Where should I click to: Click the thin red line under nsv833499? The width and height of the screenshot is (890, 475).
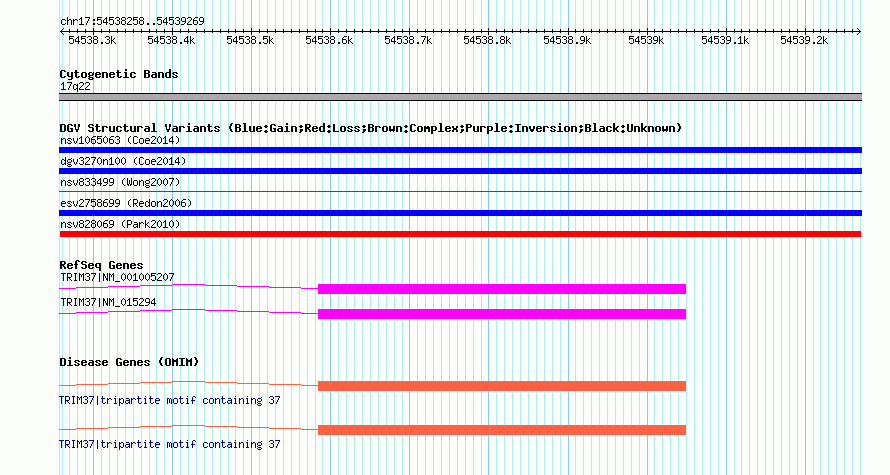(x=460, y=192)
